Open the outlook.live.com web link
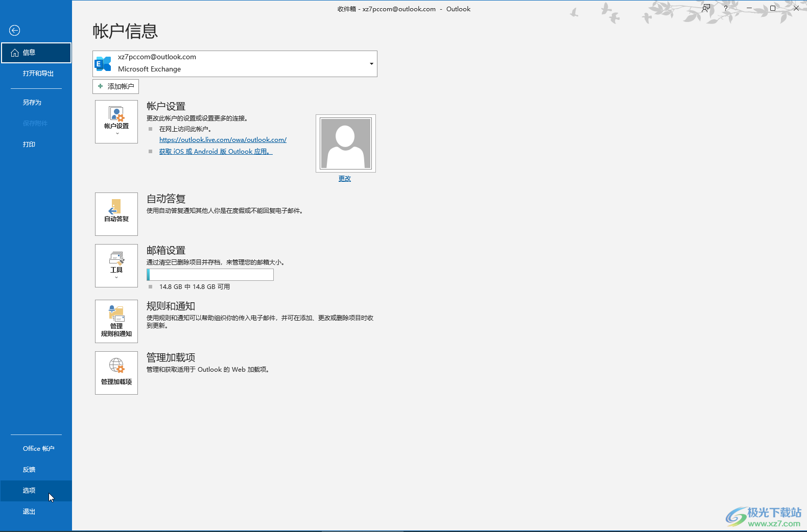 (223, 140)
